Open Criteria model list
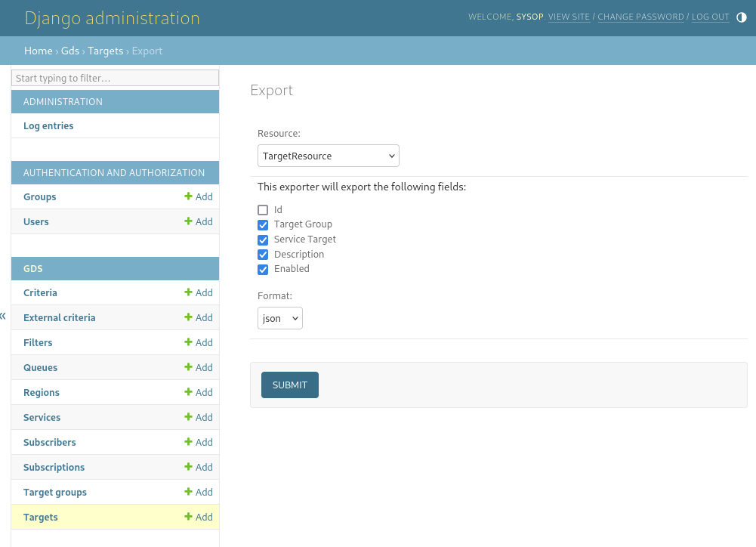756x547 pixels. pyautogui.click(x=40, y=292)
